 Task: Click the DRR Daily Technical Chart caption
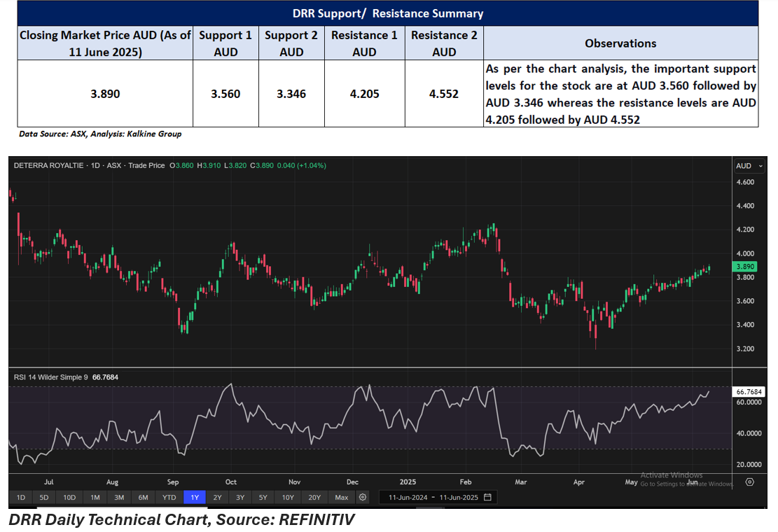pos(181,519)
